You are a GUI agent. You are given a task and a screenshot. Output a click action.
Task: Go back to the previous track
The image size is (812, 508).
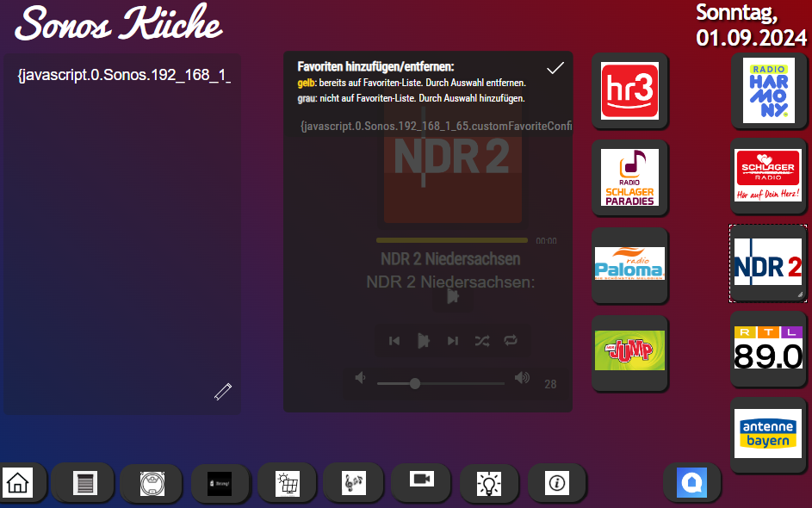click(x=394, y=341)
